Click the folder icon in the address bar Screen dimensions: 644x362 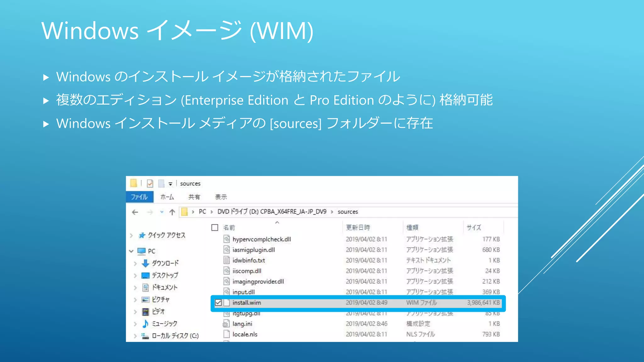coord(185,212)
